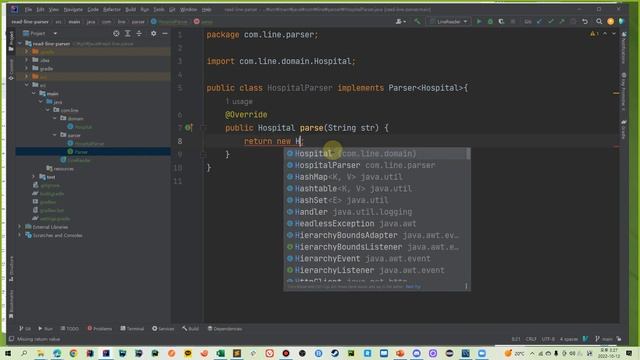
Task: Open the File menu
Action: pos(28,9)
